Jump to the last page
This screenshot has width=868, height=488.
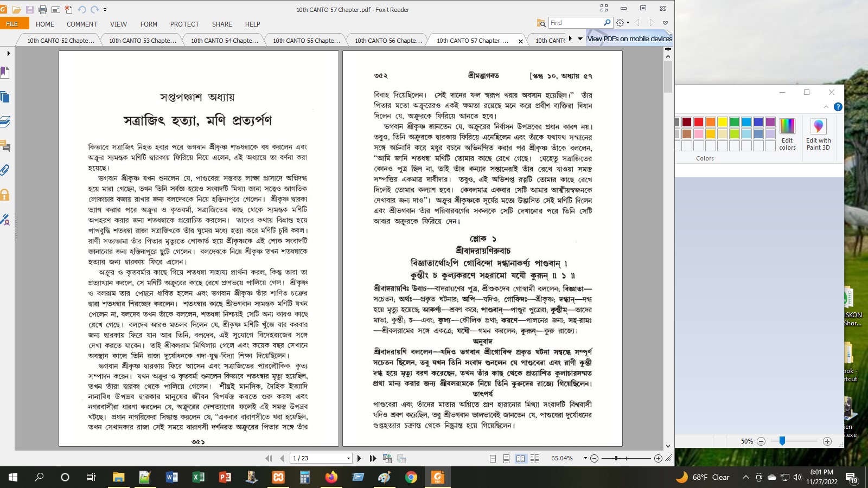click(373, 458)
